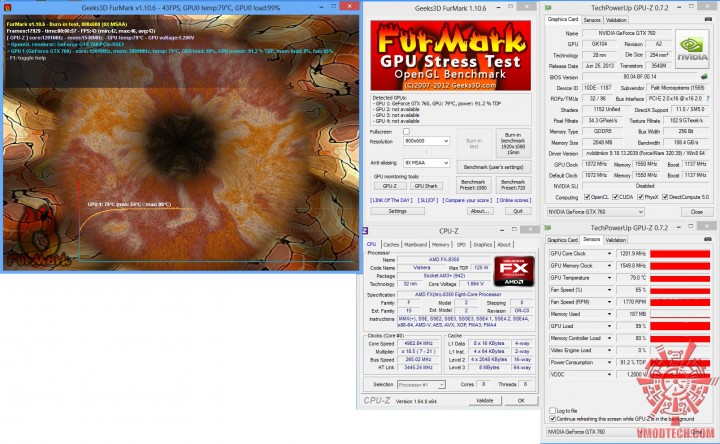Click the upper GPU-Z title bar icon
Viewport: 720px width, 444px height.
click(548, 8)
